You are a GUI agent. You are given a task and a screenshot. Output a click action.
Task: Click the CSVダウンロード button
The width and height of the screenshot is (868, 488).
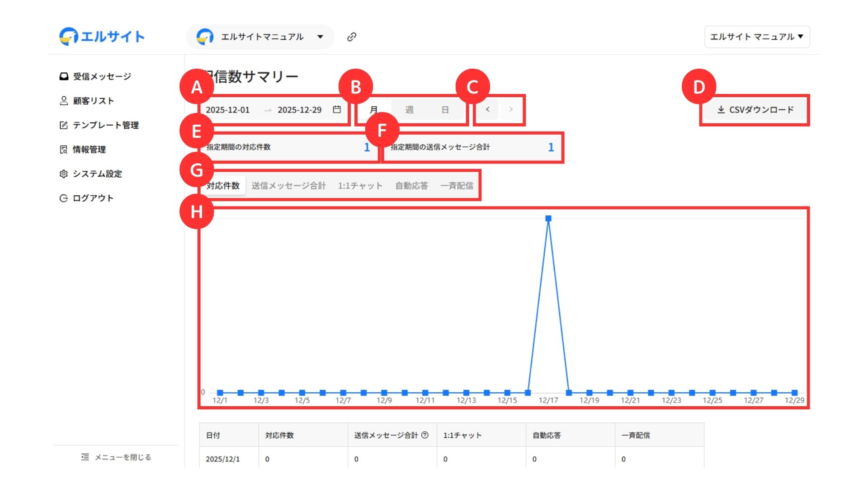pos(755,110)
